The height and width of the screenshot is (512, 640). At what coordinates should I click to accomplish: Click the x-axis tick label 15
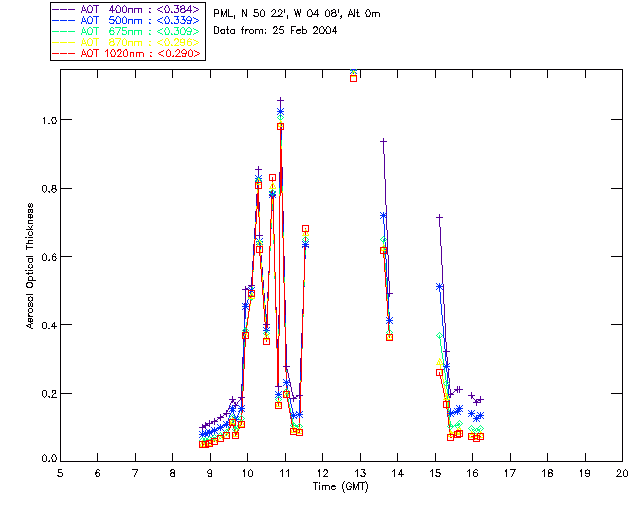(x=436, y=473)
